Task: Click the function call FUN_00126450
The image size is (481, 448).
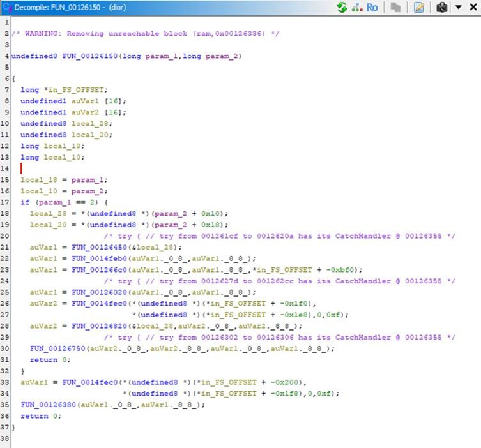Action: click(99, 247)
